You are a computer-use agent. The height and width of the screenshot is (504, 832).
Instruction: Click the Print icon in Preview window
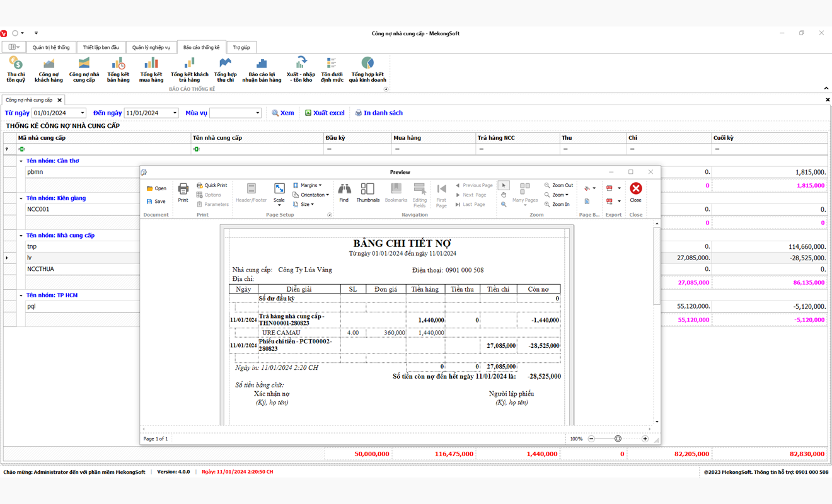(183, 192)
